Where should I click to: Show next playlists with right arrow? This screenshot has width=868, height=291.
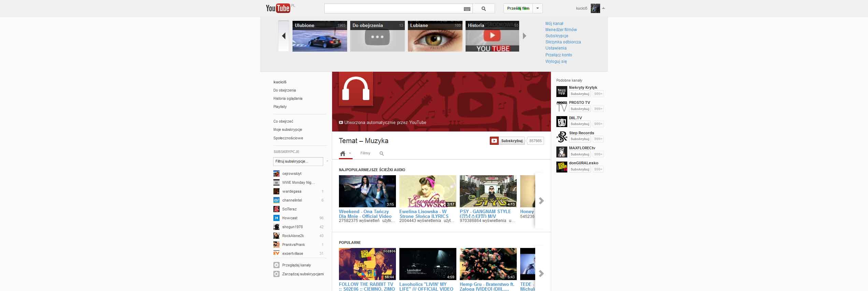click(x=525, y=36)
